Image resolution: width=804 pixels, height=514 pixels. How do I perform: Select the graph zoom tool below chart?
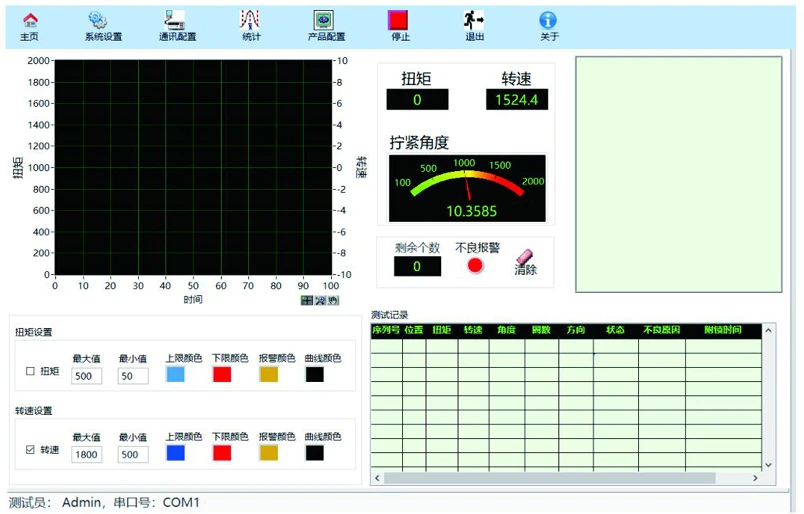(320, 300)
